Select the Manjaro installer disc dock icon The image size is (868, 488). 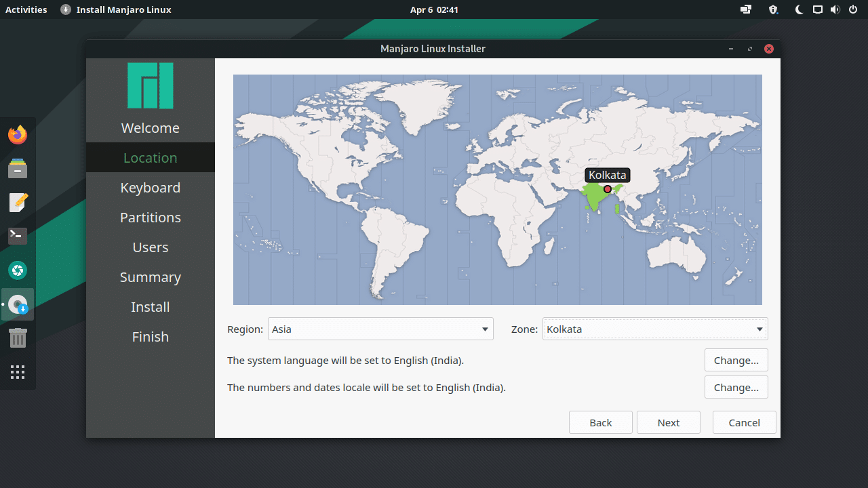click(18, 304)
